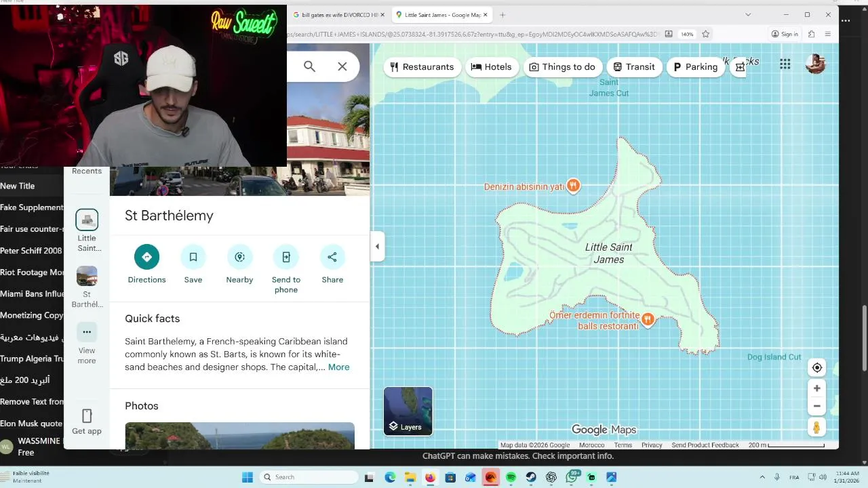The width and height of the screenshot is (868, 488).
Task: Open the WASSMINE Free account in ChatGPT
Action: (32, 447)
